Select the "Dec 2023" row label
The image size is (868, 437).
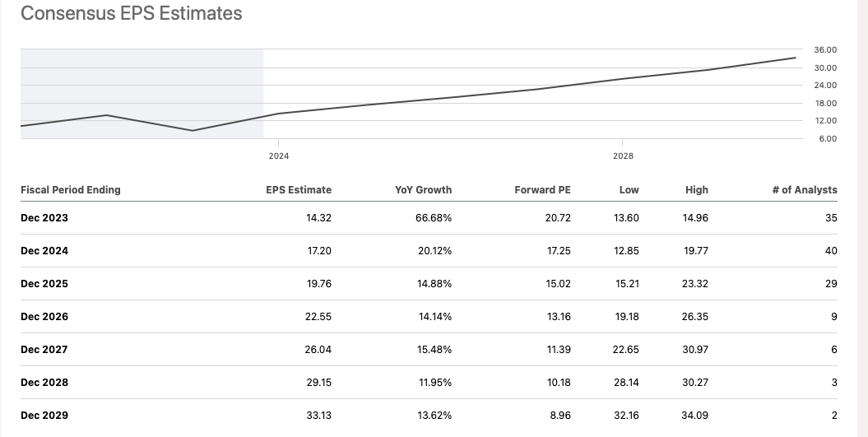(x=44, y=218)
